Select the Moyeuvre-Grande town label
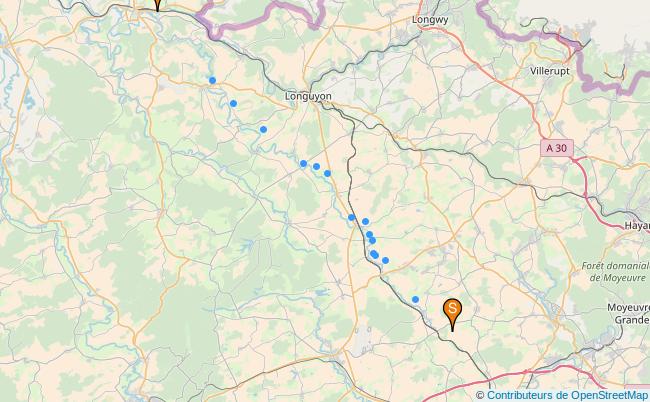650x402 pixels. coord(629,314)
